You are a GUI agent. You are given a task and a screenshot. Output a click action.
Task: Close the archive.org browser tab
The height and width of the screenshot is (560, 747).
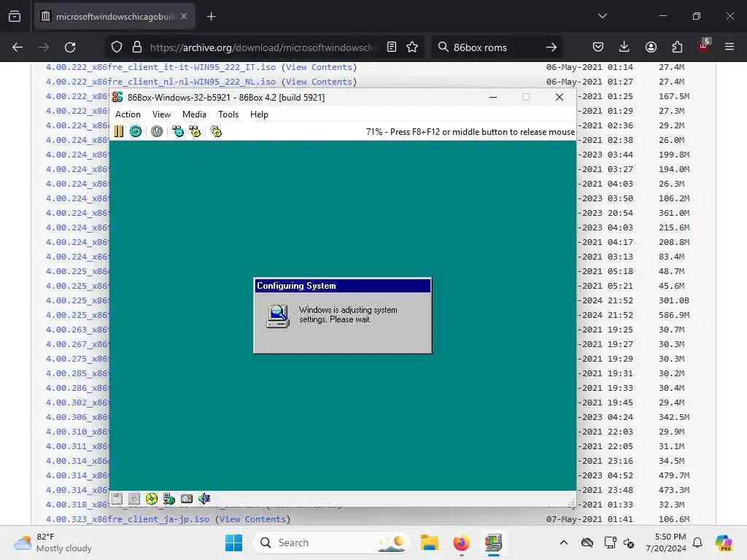(184, 17)
